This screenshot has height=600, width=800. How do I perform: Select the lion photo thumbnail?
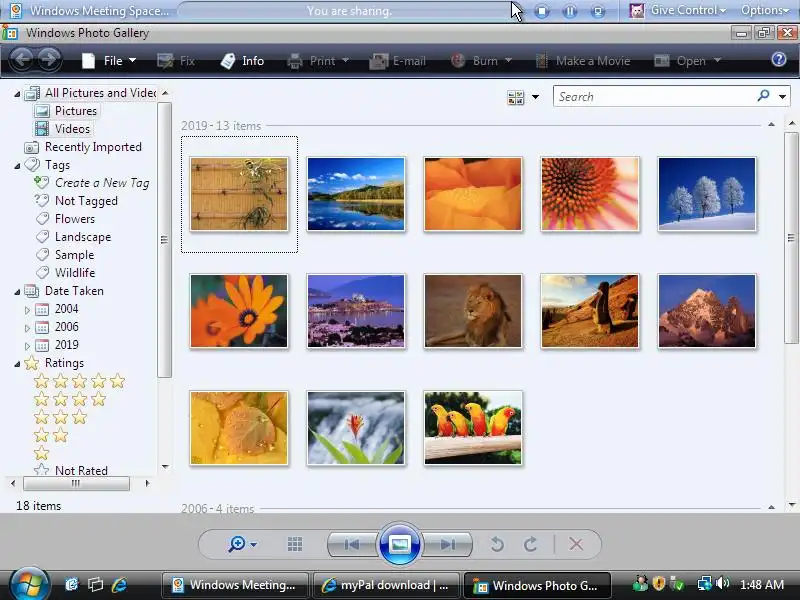(473, 311)
